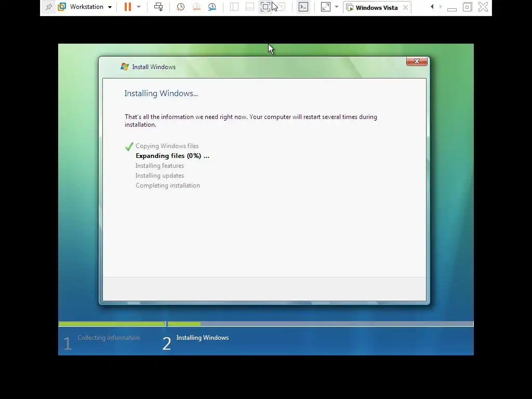Click the stretch guest display icon
The width and height of the screenshot is (532, 399).
click(325, 7)
